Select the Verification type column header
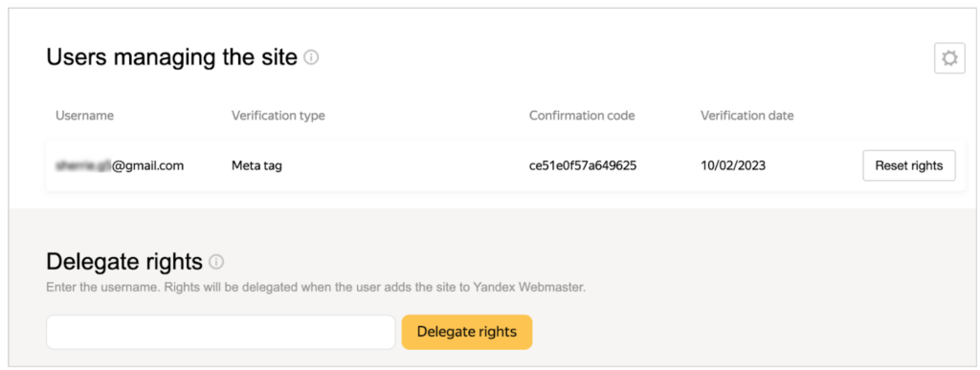980x370 pixels. pos(278,116)
